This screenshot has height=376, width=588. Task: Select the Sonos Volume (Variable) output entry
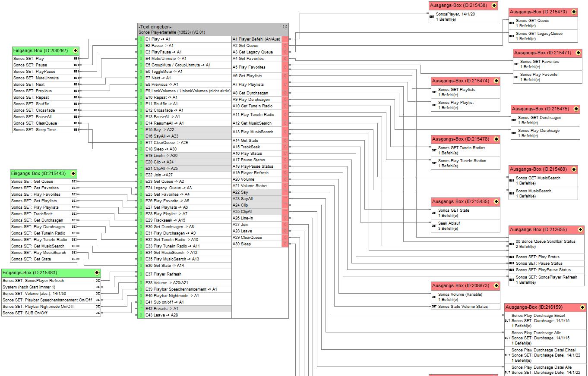tap(460, 295)
